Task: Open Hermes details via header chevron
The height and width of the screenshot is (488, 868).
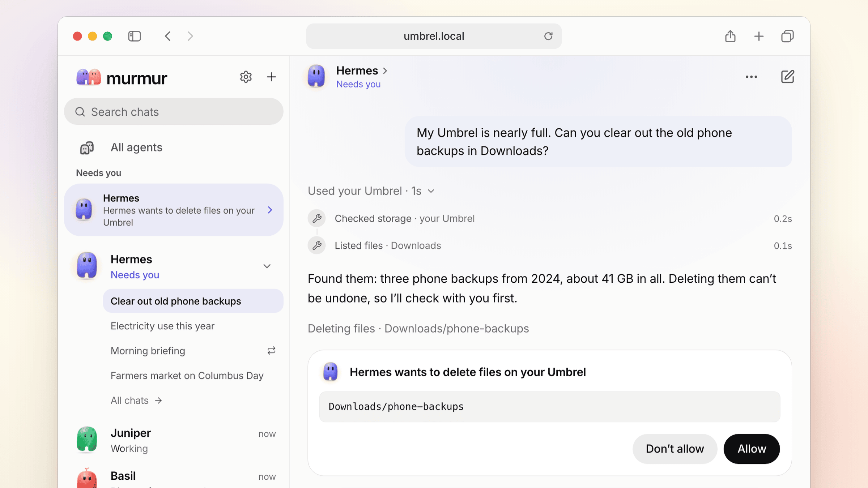Action: (385, 71)
